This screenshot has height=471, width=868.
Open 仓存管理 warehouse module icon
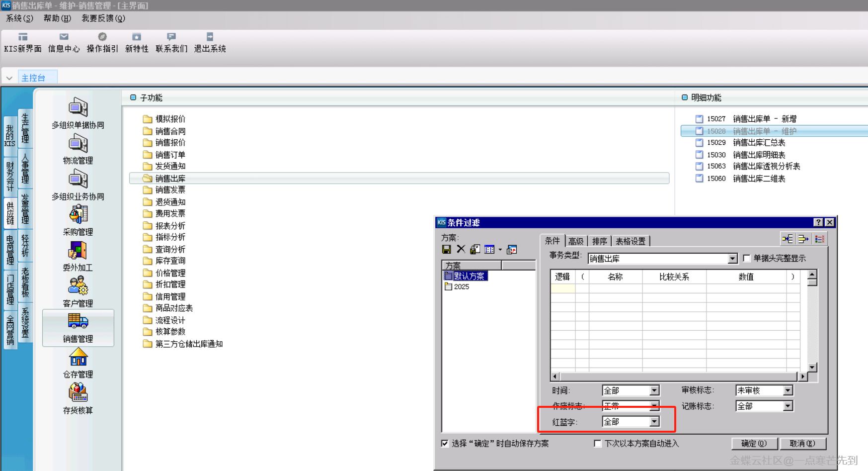coord(78,363)
